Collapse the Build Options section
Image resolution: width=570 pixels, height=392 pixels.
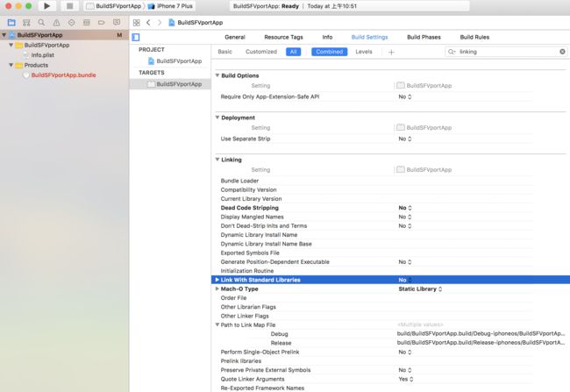click(217, 75)
